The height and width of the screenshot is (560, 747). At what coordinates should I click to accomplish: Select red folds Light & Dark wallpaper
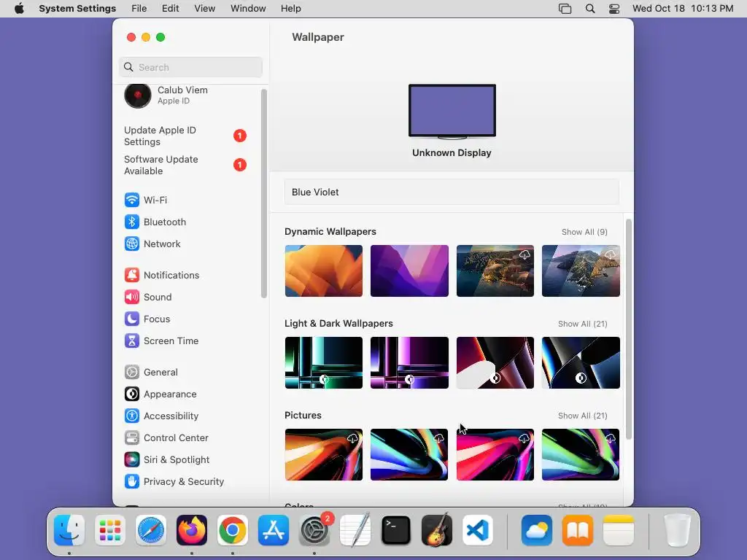(x=495, y=363)
